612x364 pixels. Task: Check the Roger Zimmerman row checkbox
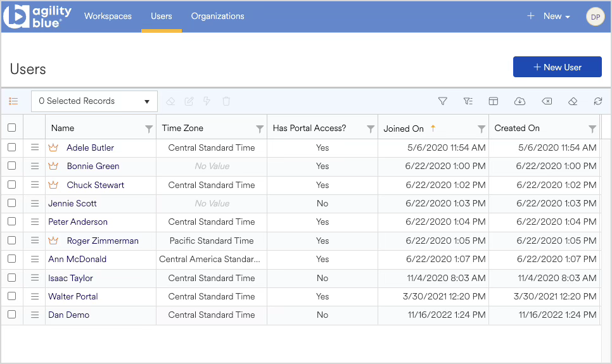pos(11,240)
